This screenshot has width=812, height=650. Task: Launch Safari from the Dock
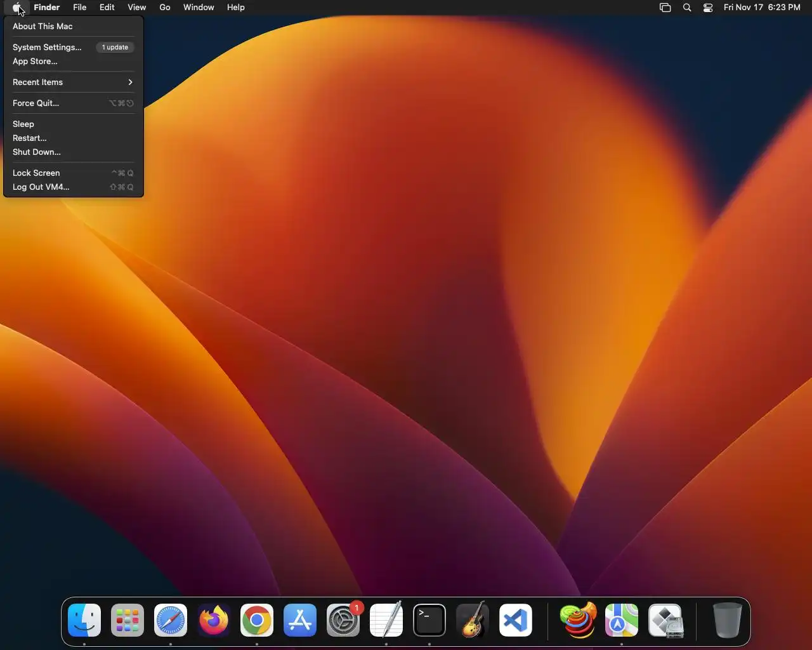click(171, 620)
